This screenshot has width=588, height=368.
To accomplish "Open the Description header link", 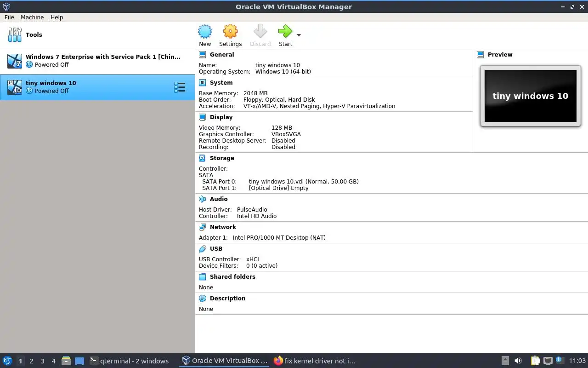I will point(227,299).
